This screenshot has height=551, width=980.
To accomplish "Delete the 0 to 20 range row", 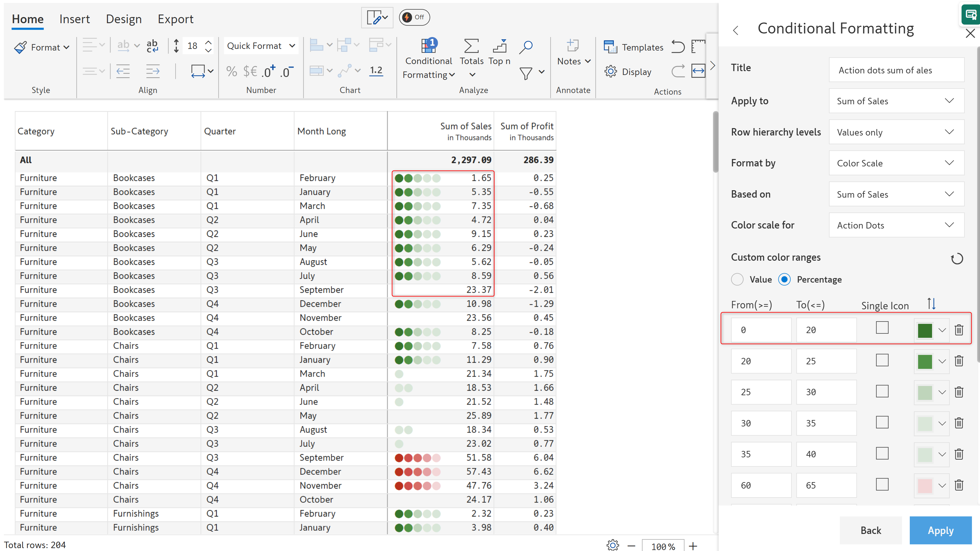I will (x=959, y=330).
